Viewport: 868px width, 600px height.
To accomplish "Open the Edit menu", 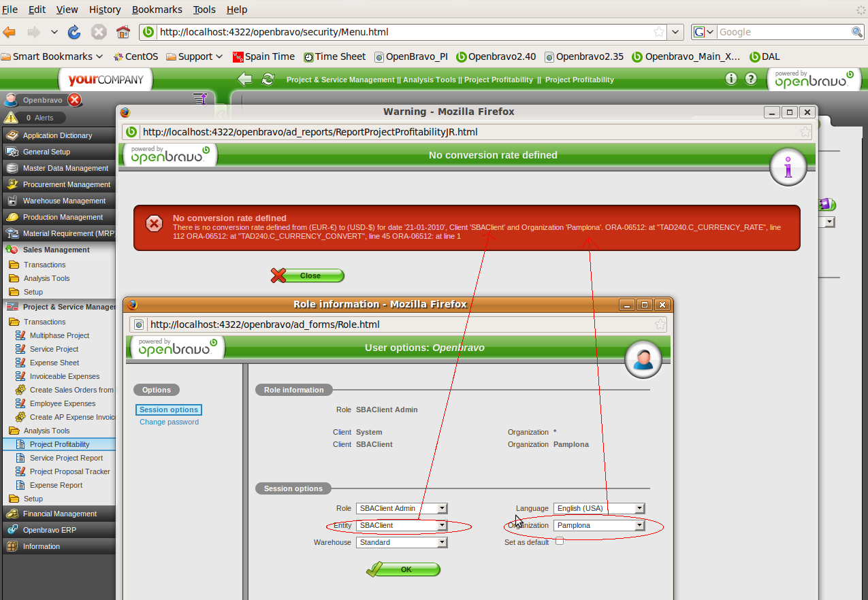I will tap(37, 10).
